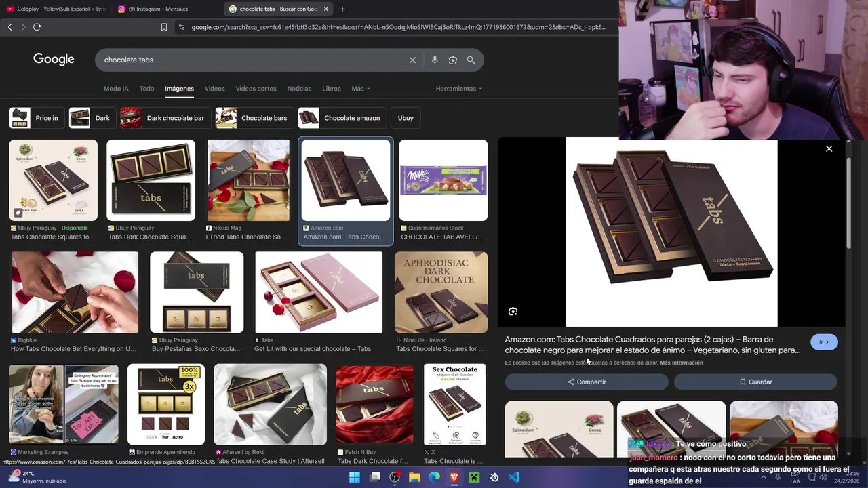Screen dimensions: 868x488
Task: Close the chocolate tabs browser tab
Action: click(325, 9)
